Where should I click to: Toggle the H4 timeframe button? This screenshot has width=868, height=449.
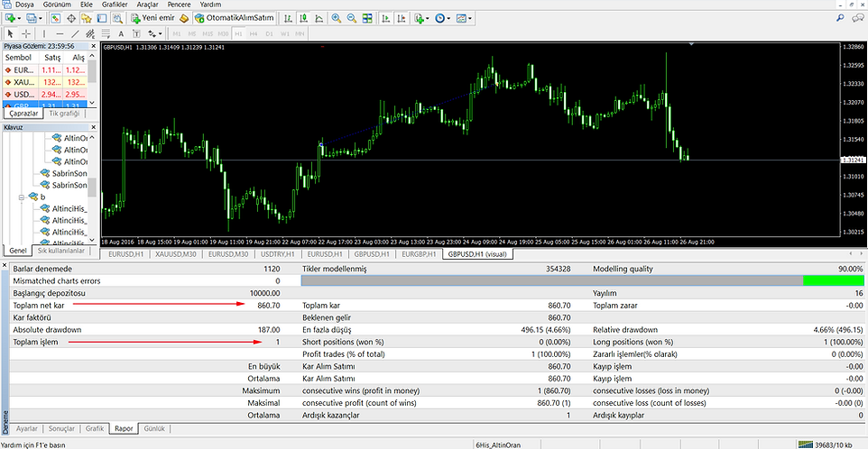click(x=254, y=33)
